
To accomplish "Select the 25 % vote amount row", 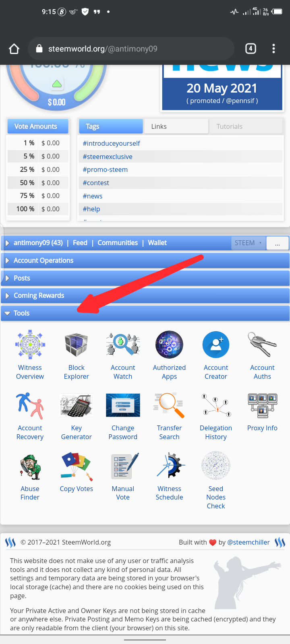I will [x=39, y=169].
